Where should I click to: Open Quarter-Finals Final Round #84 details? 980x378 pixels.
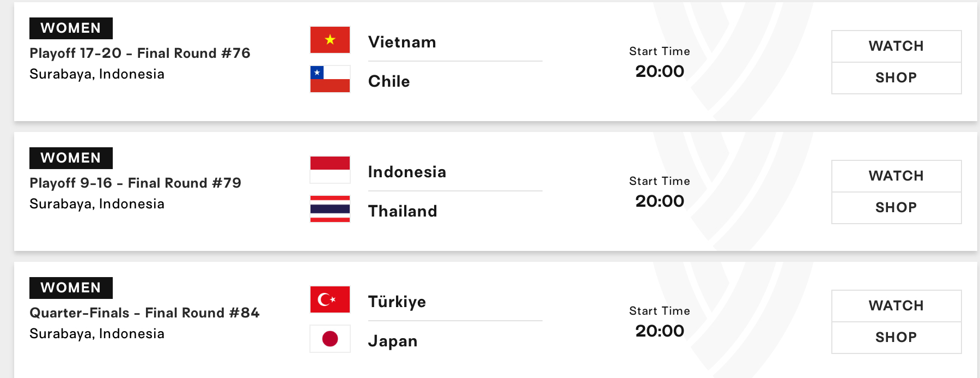click(x=144, y=313)
